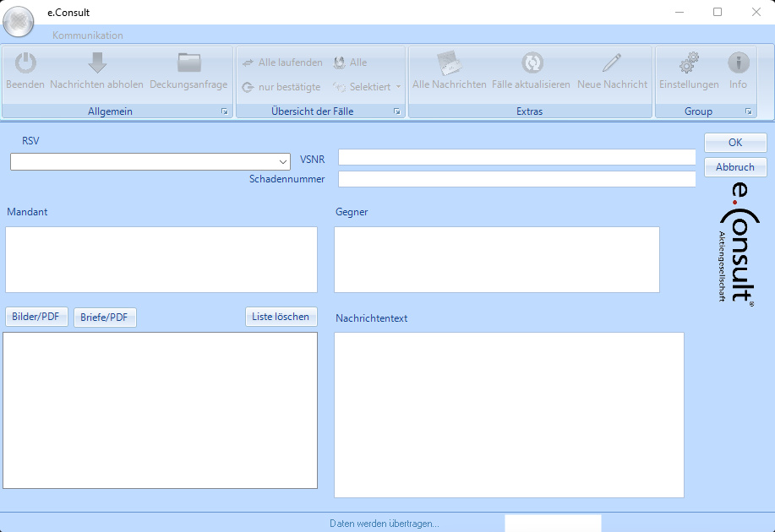Minimize the e.Consult window
Screen dimensions: 775x532
pyautogui.click(x=679, y=12)
